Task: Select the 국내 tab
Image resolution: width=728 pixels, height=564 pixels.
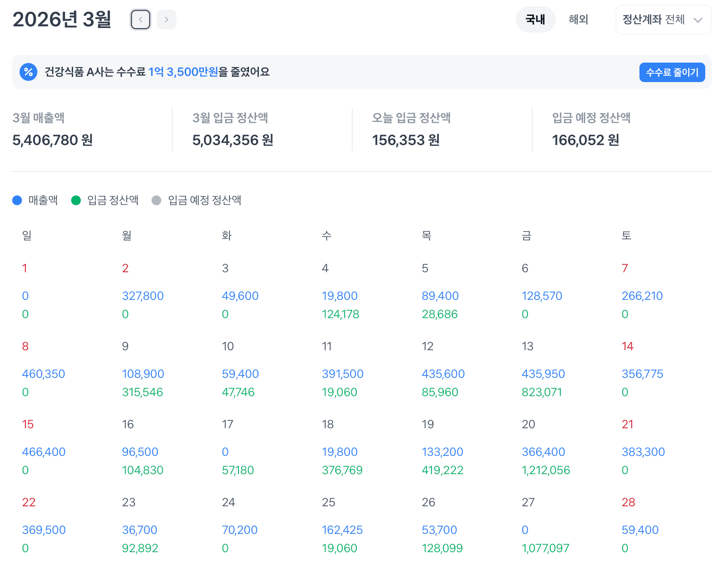Action: [x=535, y=20]
